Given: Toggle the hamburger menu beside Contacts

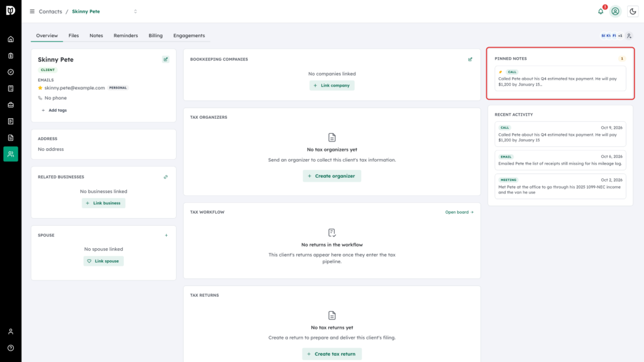Looking at the screenshot, I should pos(32,11).
